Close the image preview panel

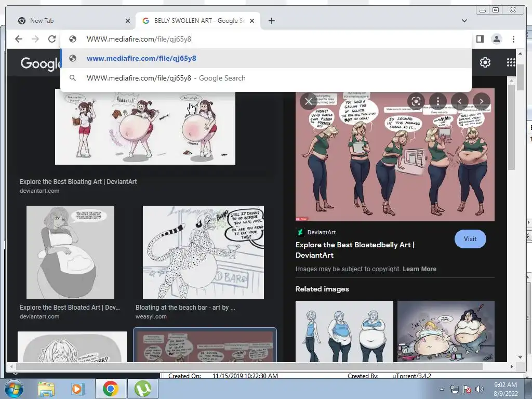309,101
